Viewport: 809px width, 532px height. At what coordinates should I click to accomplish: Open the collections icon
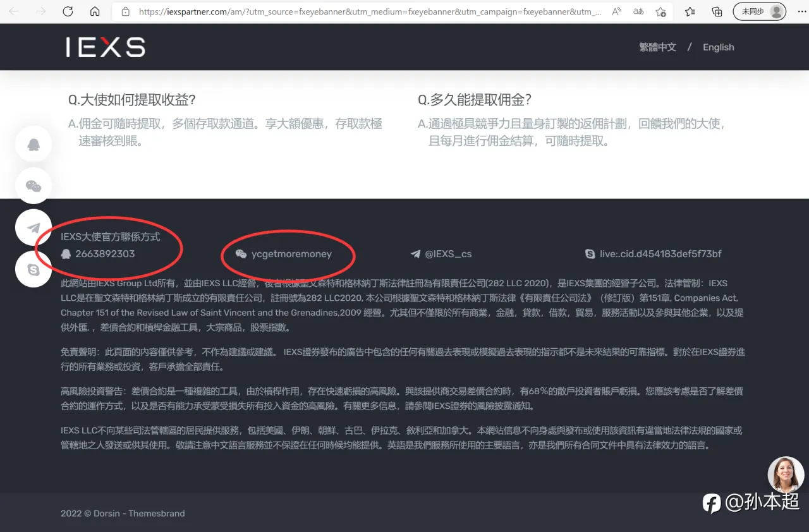coord(717,11)
